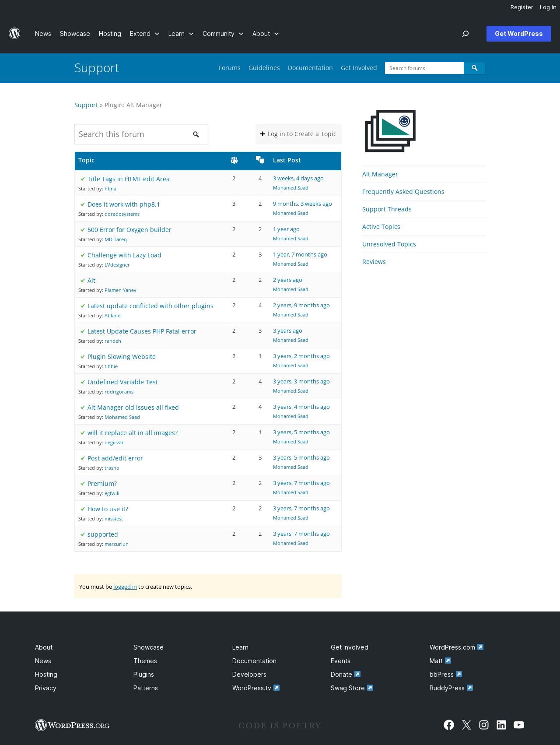Image resolution: width=560 pixels, height=745 pixels.
Task: Open the Instagram icon in footer
Action: tap(484, 725)
